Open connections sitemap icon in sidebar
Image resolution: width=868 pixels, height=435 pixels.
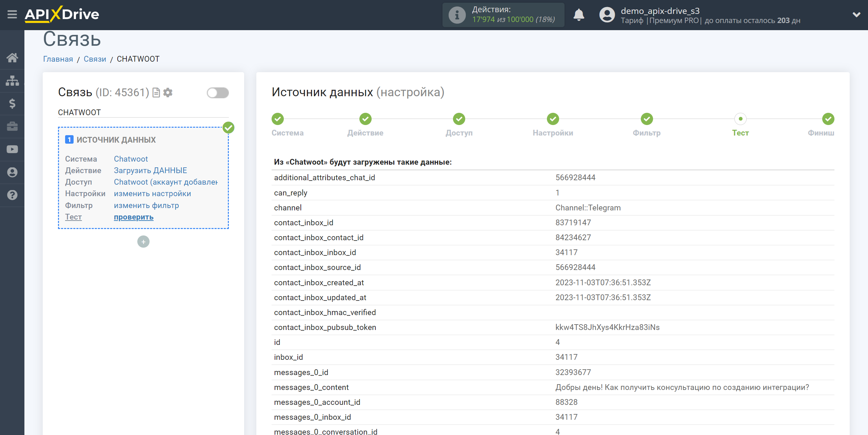[x=12, y=81]
